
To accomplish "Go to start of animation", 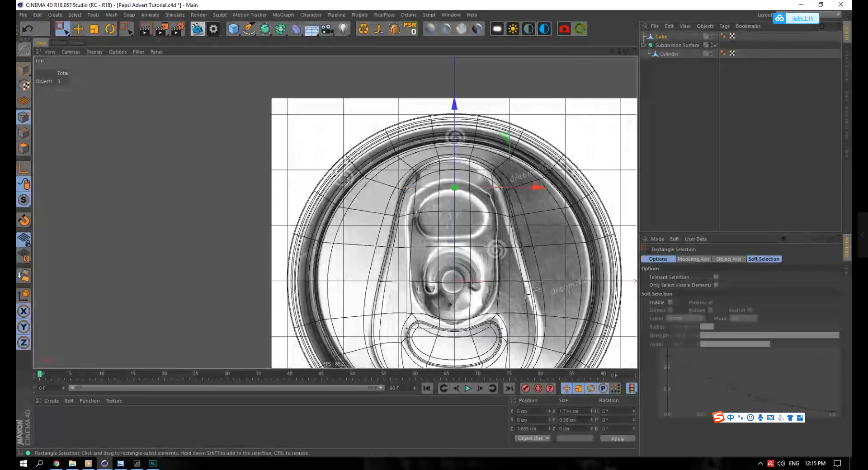I will click(x=427, y=388).
